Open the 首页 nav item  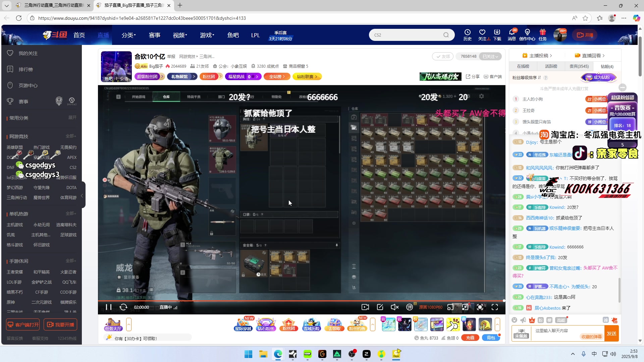[79, 35]
